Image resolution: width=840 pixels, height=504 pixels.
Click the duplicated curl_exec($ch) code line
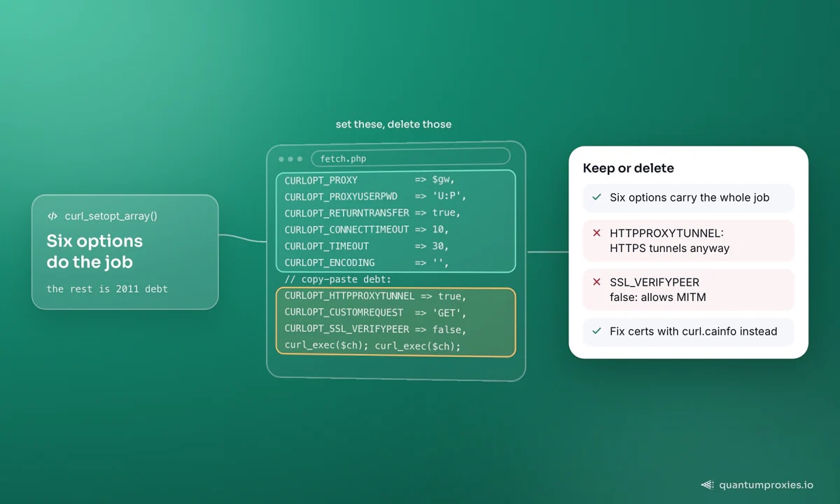pos(372,346)
